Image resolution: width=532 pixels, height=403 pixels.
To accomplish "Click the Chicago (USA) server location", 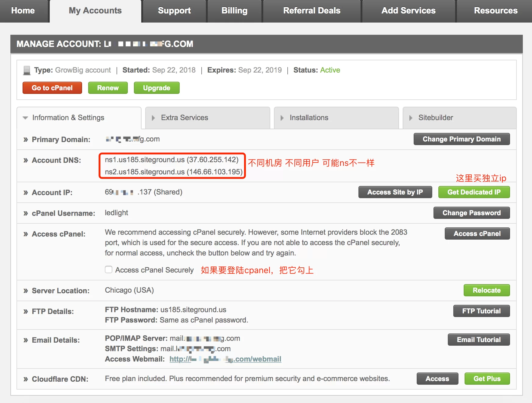I will 129,290.
